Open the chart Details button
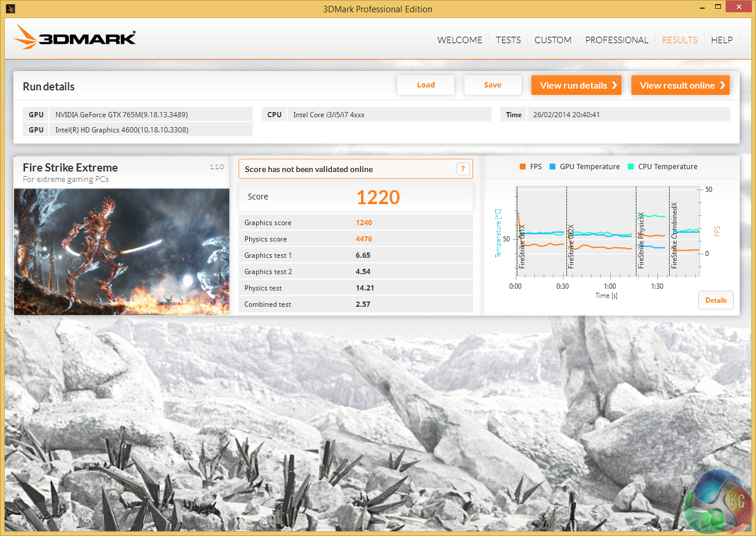The image size is (756, 536). pyautogui.click(x=716, y=300)
